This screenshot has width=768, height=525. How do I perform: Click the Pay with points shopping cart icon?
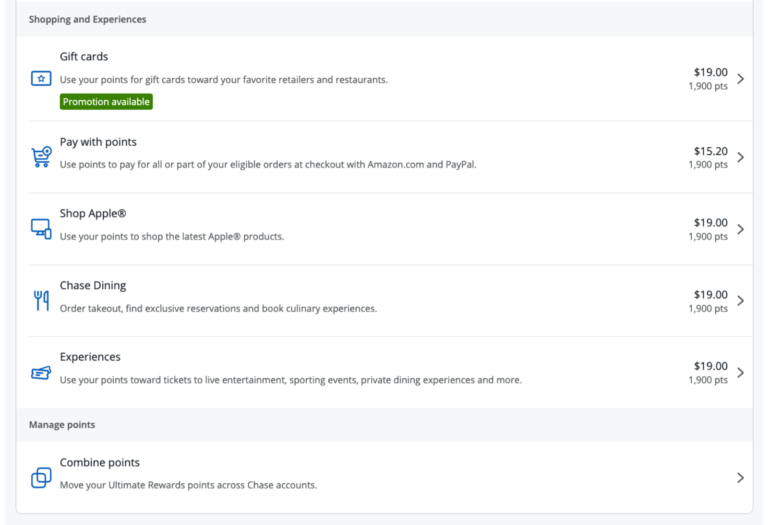(x=41, y=157)
